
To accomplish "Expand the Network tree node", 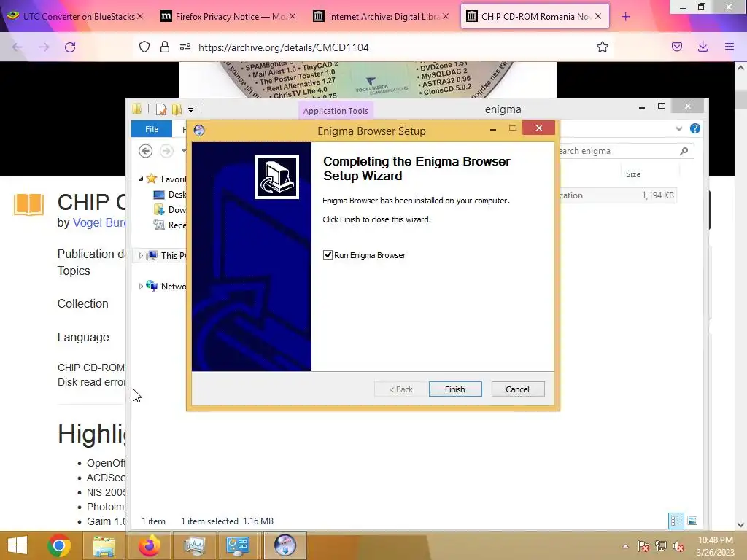I will point(141,286).
